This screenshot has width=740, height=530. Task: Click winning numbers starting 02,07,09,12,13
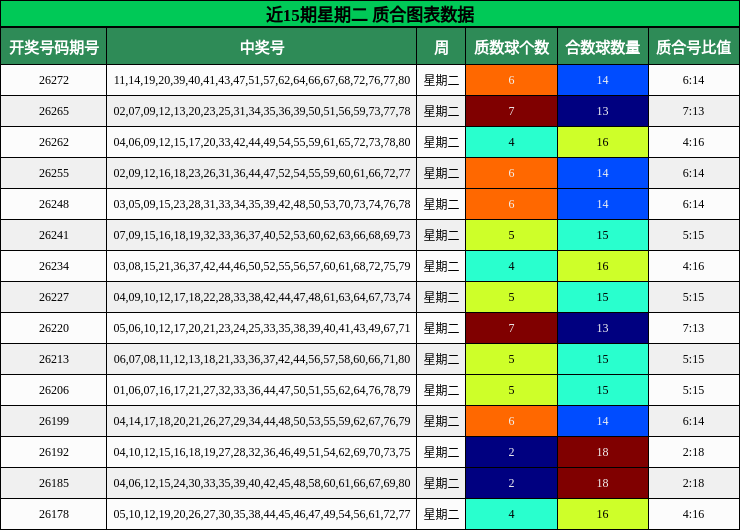point(262,111)
